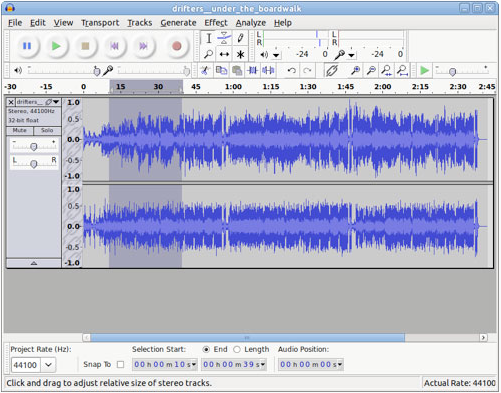The image size is (501, 393).
Task: Solo the drifters track
Action: click(47, 130)
